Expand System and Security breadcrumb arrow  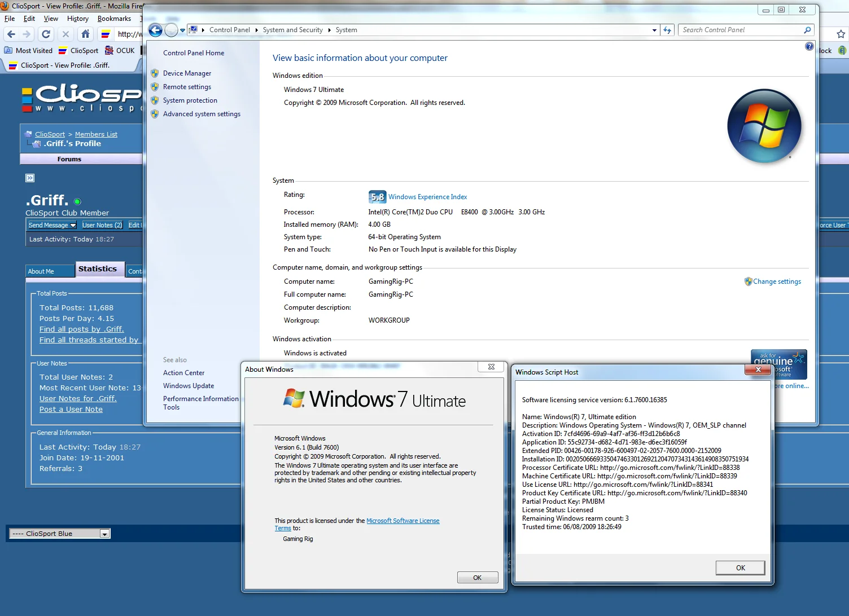(329, 30)
